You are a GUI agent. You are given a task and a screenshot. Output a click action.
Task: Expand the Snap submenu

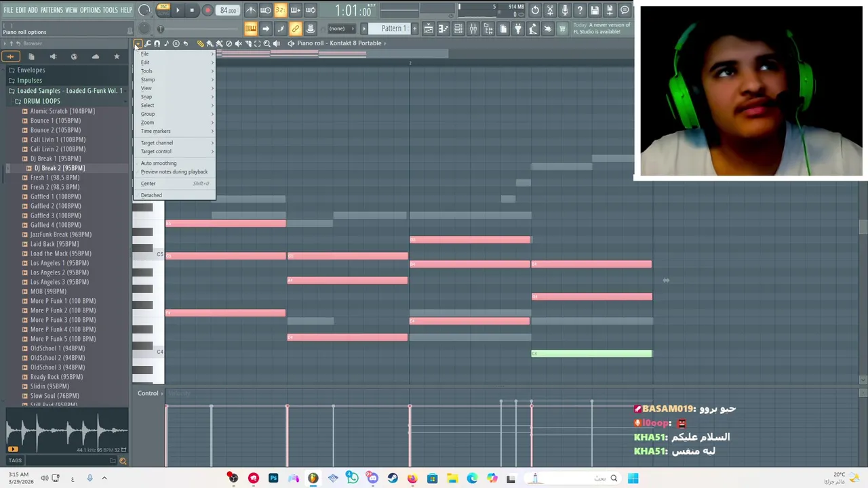pyautogui.click(x=174, y=97)
